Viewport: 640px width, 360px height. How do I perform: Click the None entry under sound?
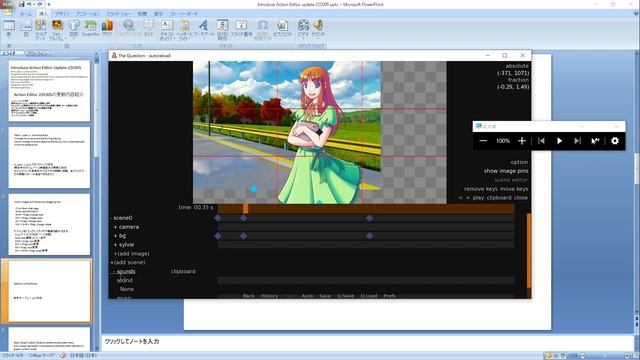(127, 289)
